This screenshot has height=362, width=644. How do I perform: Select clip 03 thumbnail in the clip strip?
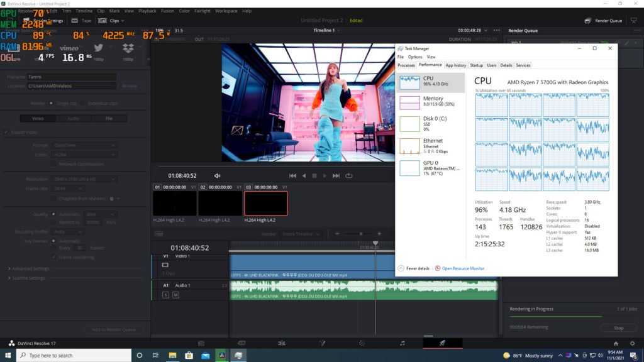(x=265, y=204)
